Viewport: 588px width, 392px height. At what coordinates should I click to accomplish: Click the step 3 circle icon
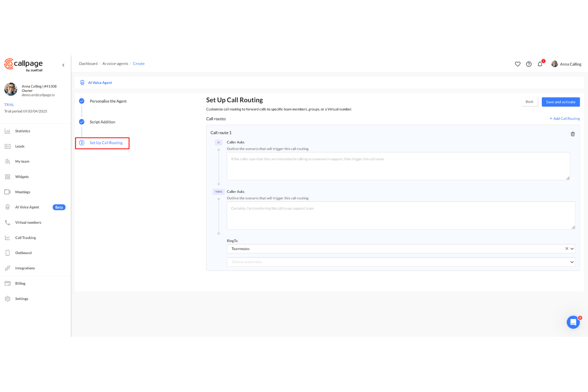pyautogui.click(x=81, y=143)
